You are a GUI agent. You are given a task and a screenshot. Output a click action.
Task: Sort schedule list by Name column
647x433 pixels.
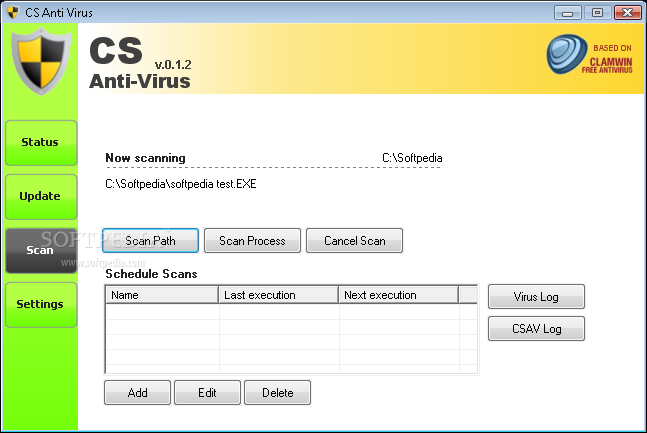(x=163, y=295)
